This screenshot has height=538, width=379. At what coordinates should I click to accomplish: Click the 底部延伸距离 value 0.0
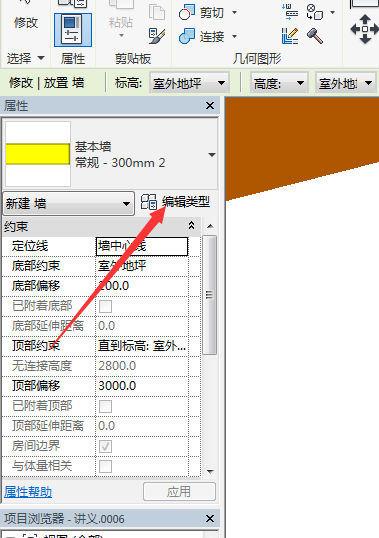142,326
